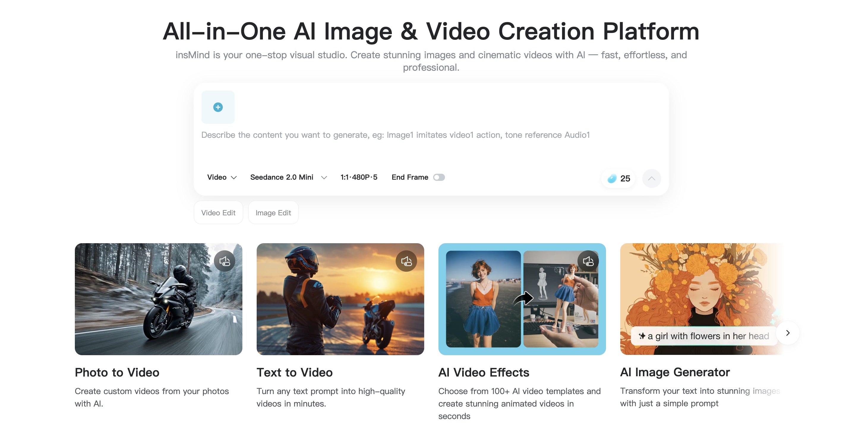The width and height of the screenshot is (868, 430).
Task: Click remix icon on AI Video Effects card
Action: [588, 261]
